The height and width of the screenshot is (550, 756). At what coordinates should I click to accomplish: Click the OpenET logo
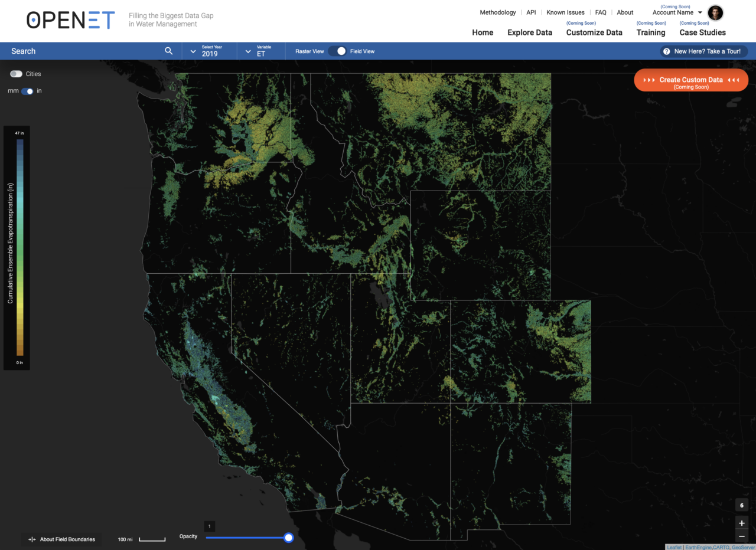tap(70, 19)
